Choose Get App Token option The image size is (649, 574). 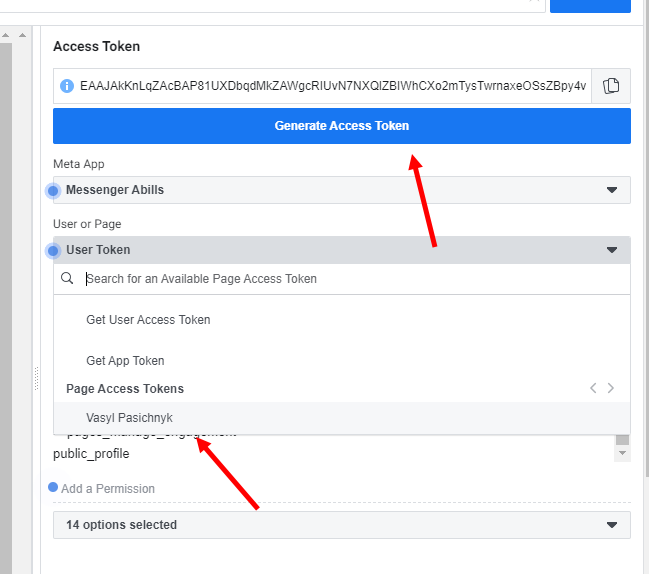click(x=125, y=360)
